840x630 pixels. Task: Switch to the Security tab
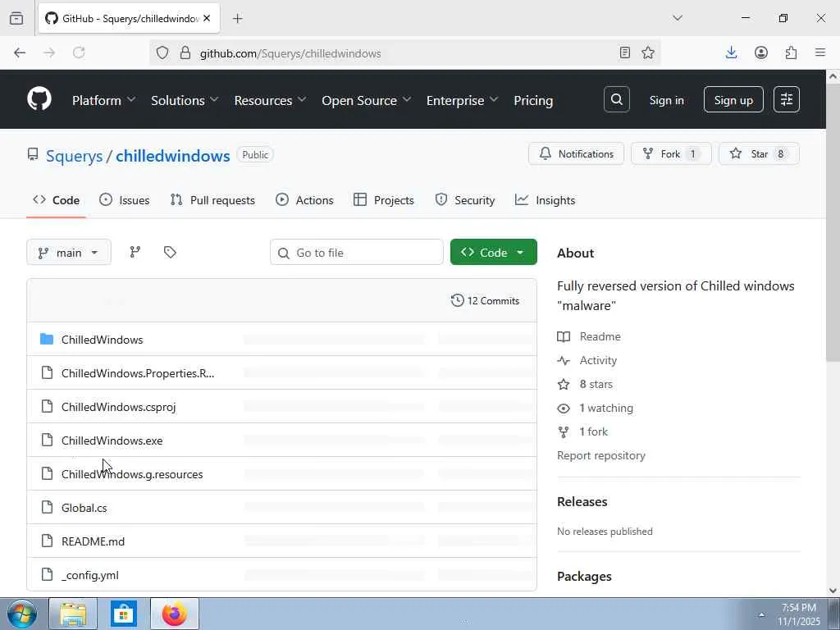click(465, 200)
